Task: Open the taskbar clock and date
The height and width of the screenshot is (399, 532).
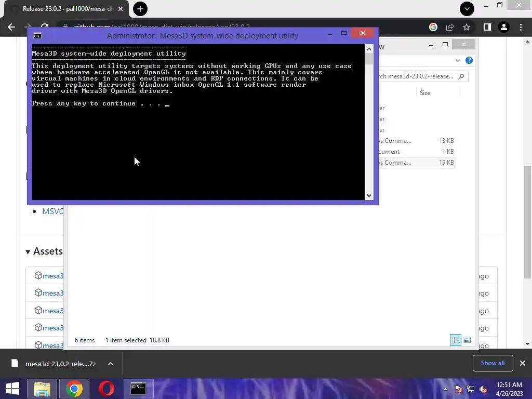Action: coord(509,389)
